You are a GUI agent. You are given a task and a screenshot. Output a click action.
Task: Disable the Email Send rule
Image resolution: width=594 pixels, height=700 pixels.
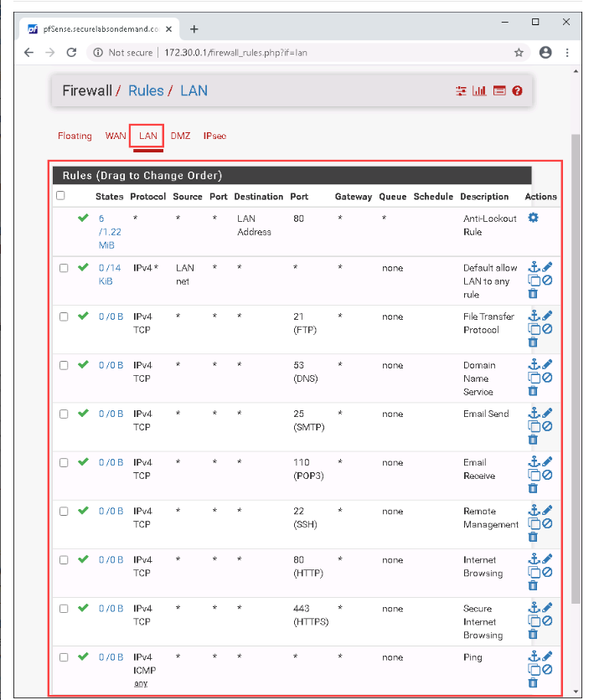[547, 426]
